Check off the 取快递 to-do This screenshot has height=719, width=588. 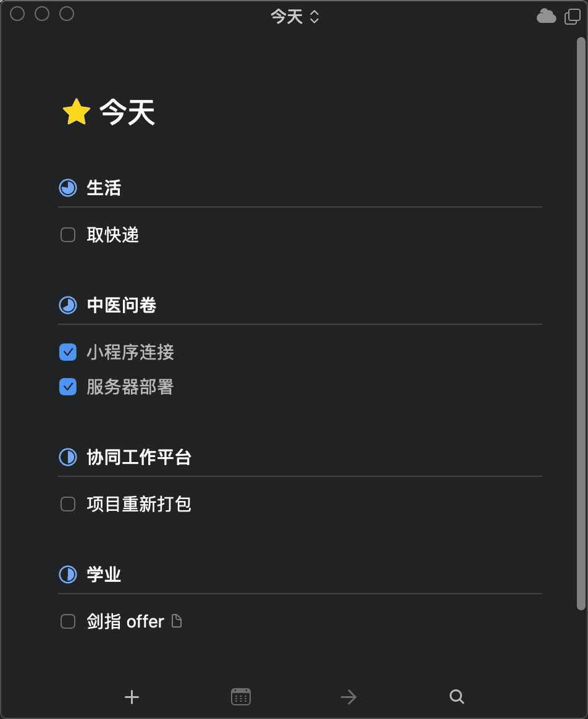point(68,235)
